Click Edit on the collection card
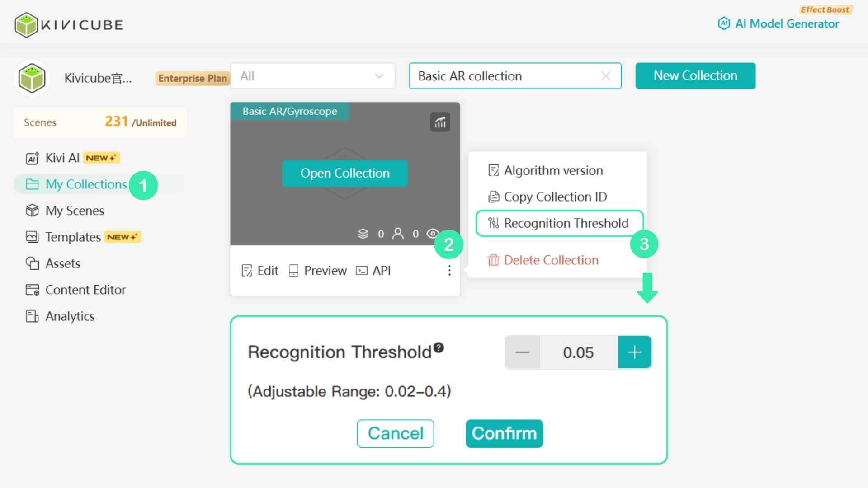868x488 pixels. [x=260, y=271]
